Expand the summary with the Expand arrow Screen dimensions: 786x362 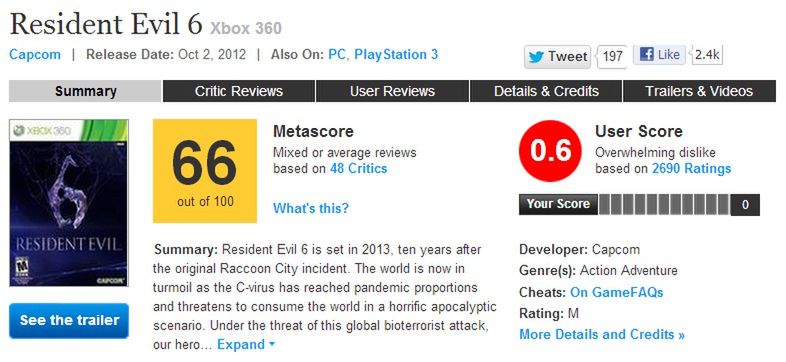point(246,344)
